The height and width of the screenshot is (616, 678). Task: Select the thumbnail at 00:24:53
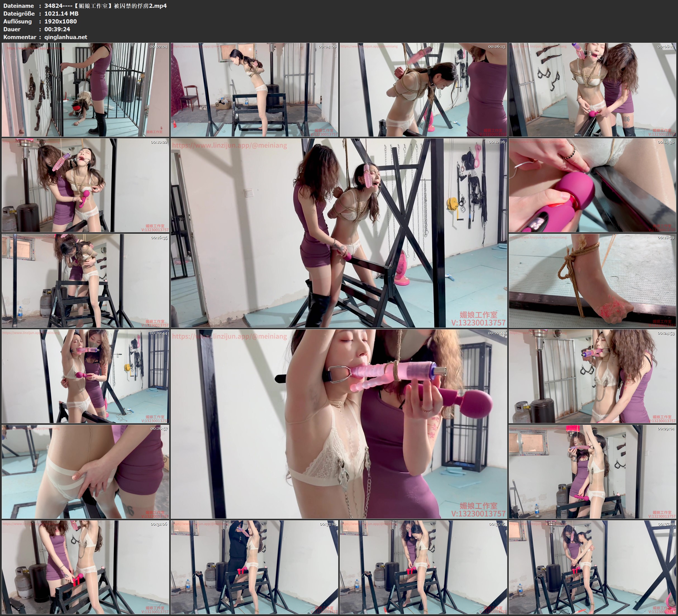[x=592, y=376]
